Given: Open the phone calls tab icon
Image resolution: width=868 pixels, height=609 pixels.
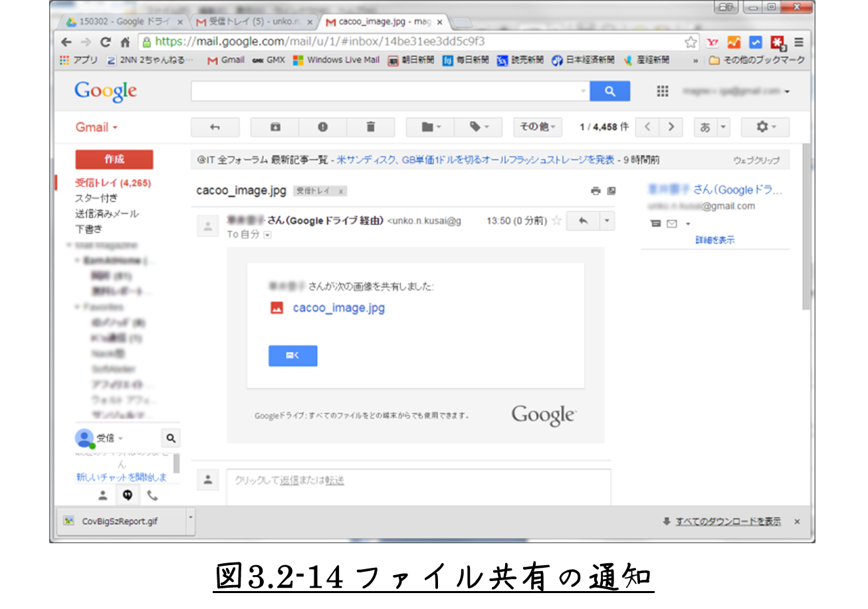Looking at the screenshot, I should (152, 495).
